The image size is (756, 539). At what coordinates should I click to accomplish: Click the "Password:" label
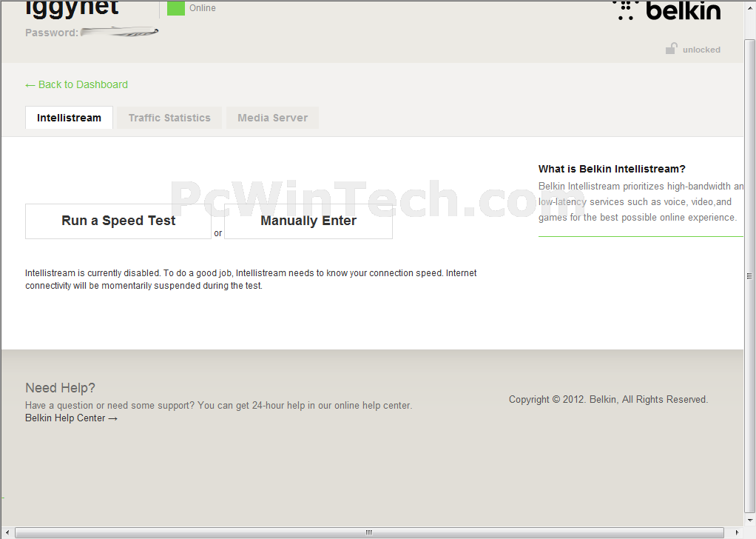coord(52,33)
